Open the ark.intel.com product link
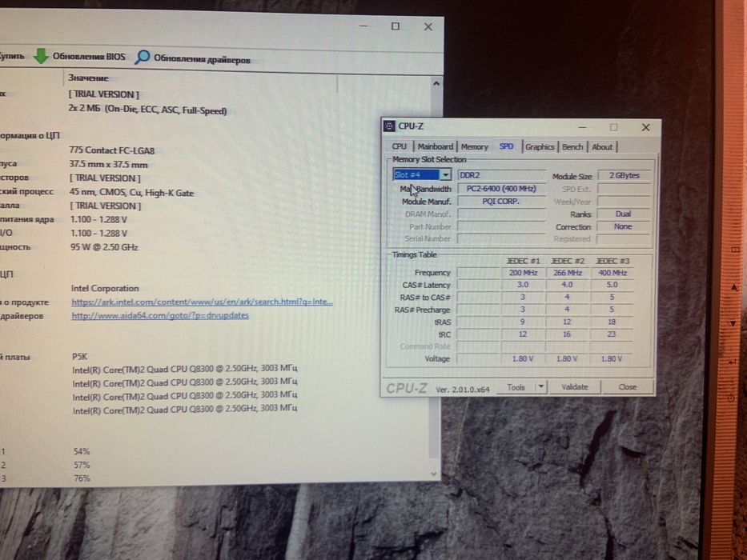Screen dimensions: 747x560 click(202, 302)
